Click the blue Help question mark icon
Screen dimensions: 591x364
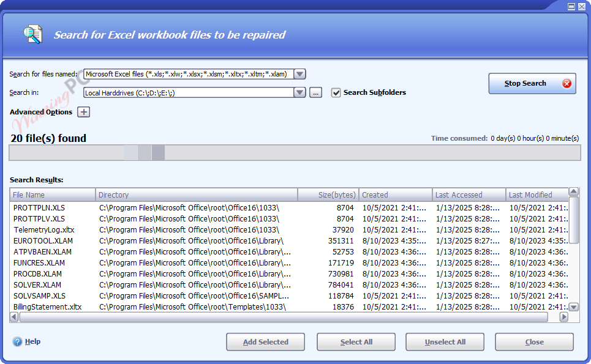coord(17,341)
